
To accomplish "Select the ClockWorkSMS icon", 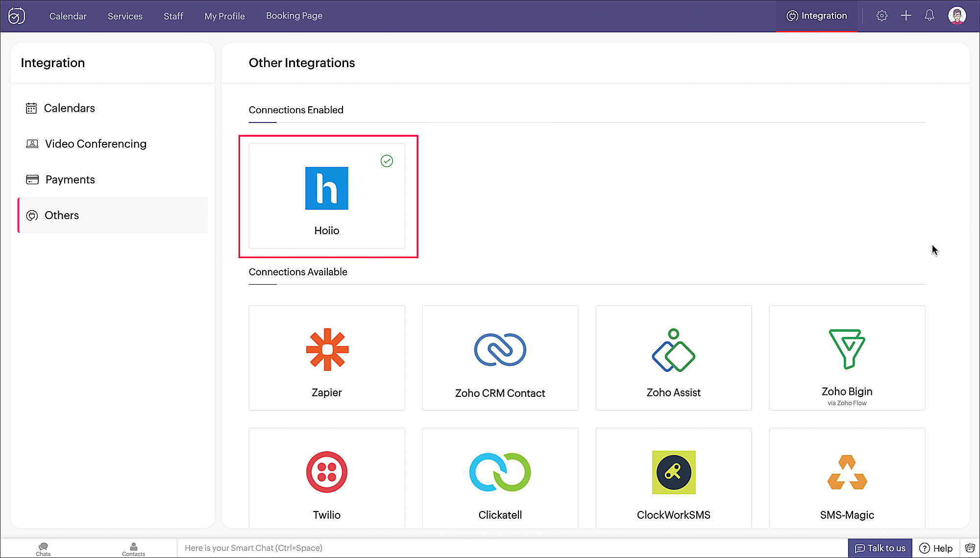I will pos(673,472).
